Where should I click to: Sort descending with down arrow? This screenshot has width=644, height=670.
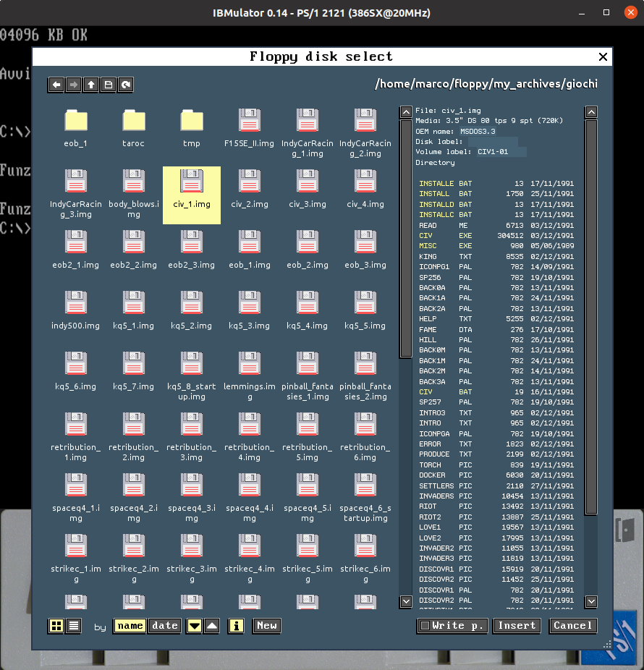(195, 626)
